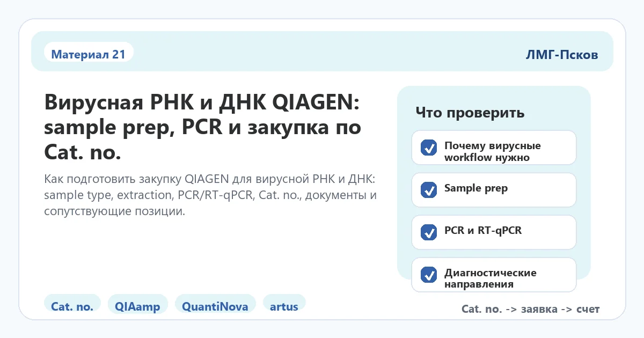The height and width of the screenshot is (338, 644).
Task: Click the 'Cat. no. -> заявка -> счет' footer text
Action: point(530,310)
